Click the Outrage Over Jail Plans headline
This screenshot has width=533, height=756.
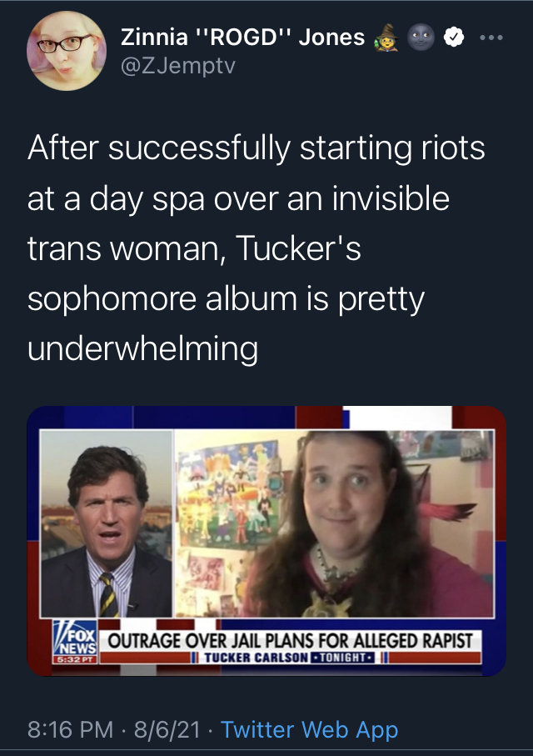pyautogui.click(x=290, y=641)
